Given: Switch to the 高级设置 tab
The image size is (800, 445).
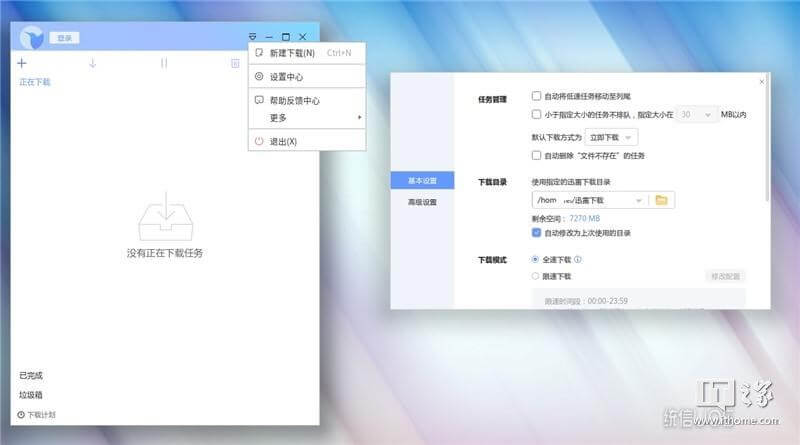Looking at the screenshot, I should point(422,202).
